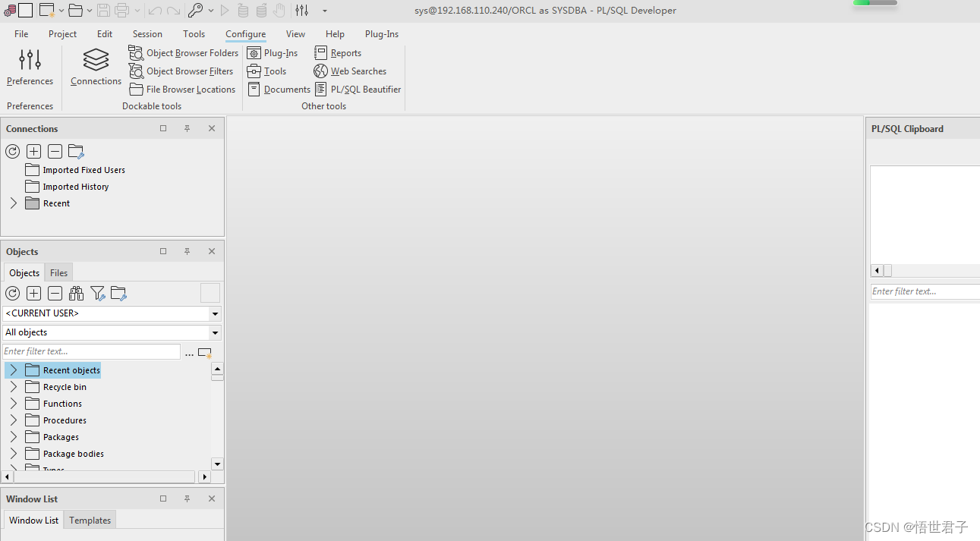This screenshot has height=541, width=980.
Task: Open the Session menu
Action: pyautogui.click(x=147, y=34)
